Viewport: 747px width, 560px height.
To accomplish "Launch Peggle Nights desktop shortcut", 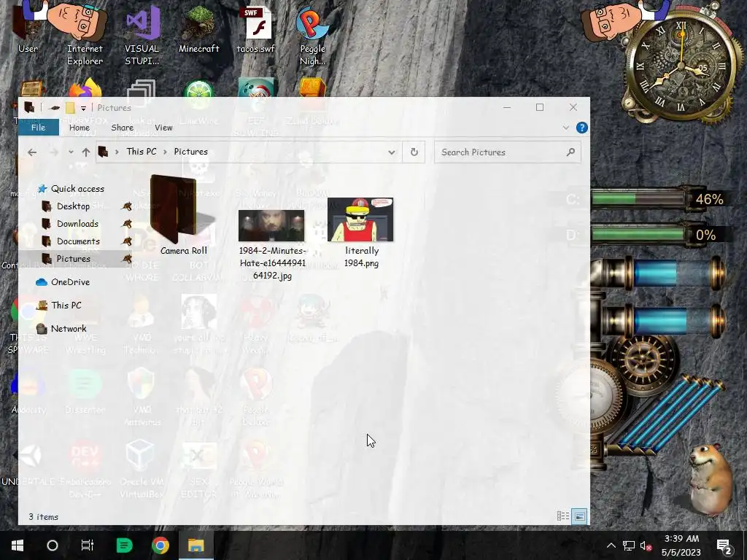I will tap(312, 35).
